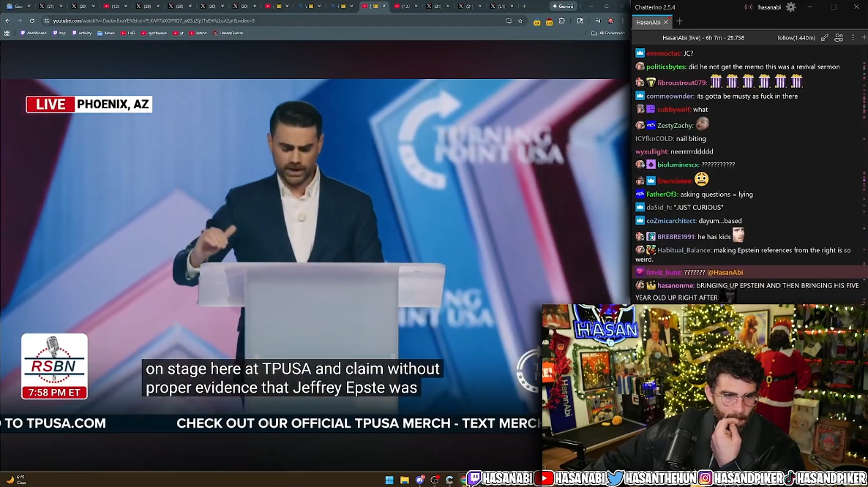868x487 pixels.
Task: Open the All Bookmarks folder
Action: 608,33
